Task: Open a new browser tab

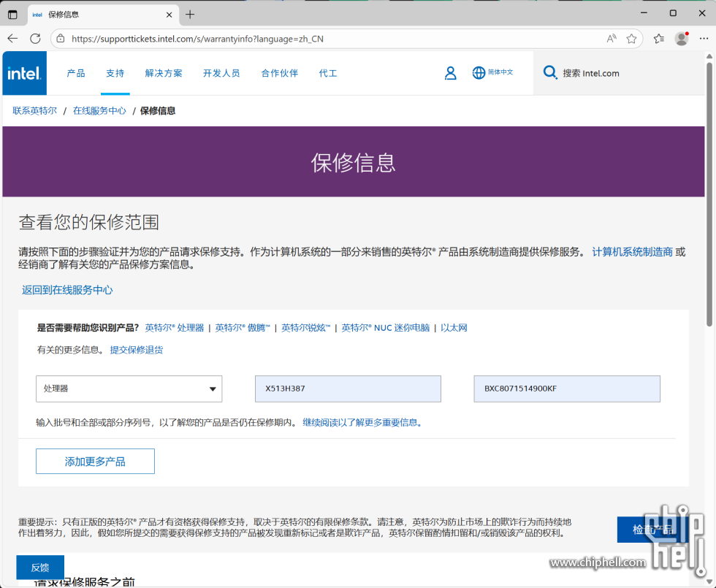Action: point(190,15)
